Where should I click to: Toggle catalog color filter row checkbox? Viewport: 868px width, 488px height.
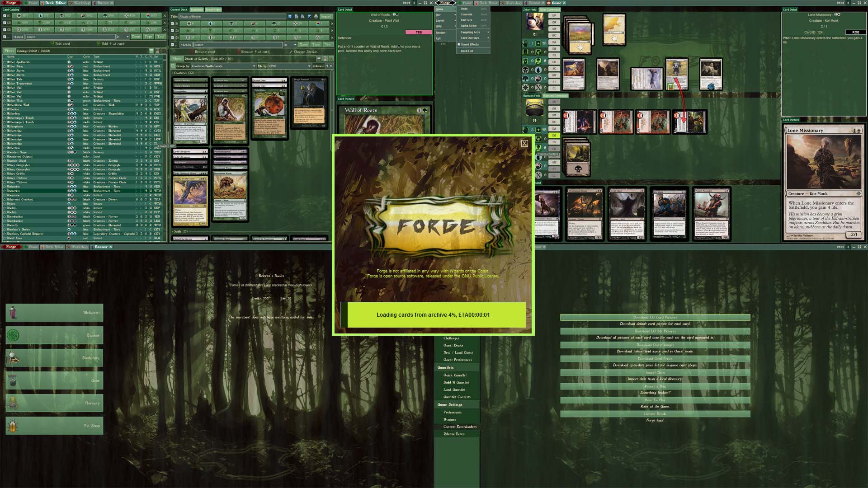[x=5, y=15]
